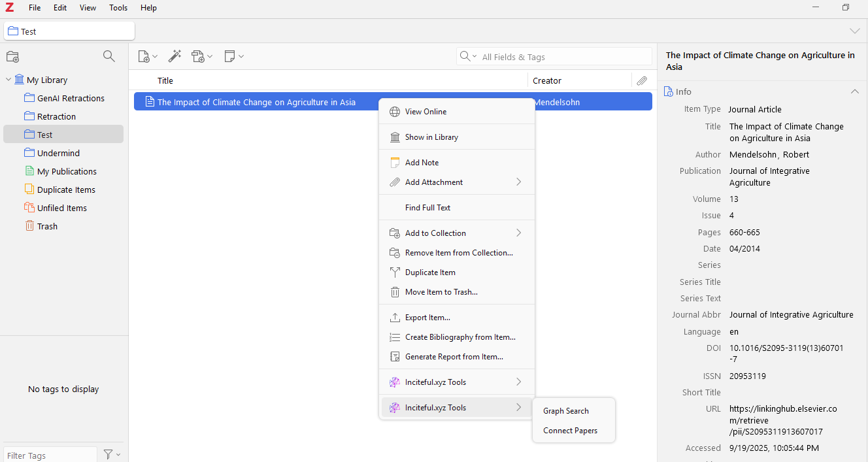
Task: Open the New Note toolbar button
Action: 234,57
